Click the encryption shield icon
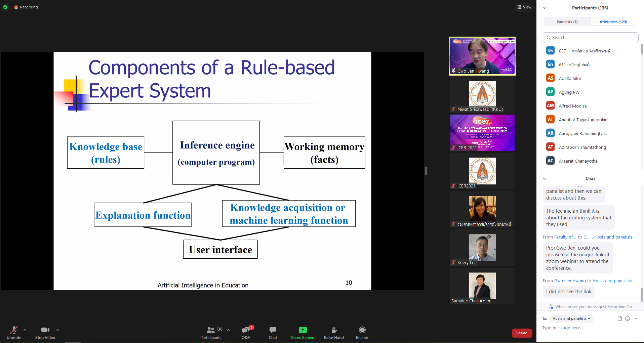This screenshot has height=343, width=644. click(x=5, y=7)
